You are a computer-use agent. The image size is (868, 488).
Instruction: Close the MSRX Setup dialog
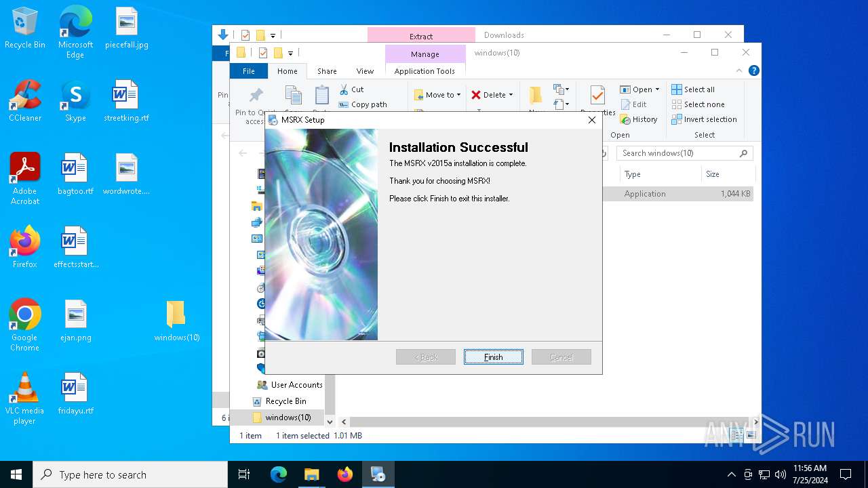click(591, 120)
